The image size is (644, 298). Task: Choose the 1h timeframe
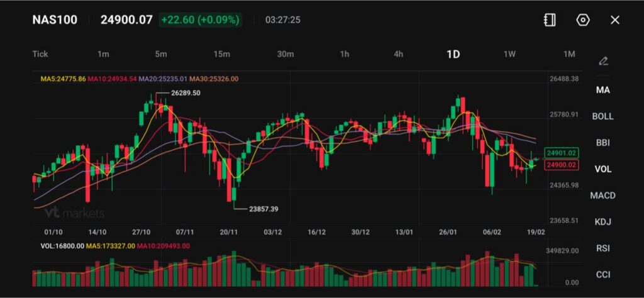(344, 54)
